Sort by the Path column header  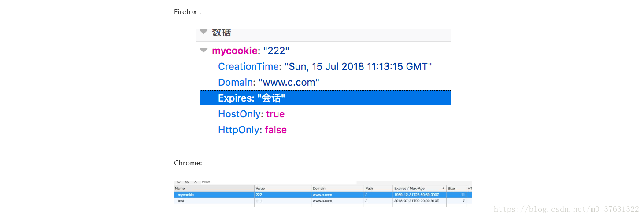(x=378, y=188)
